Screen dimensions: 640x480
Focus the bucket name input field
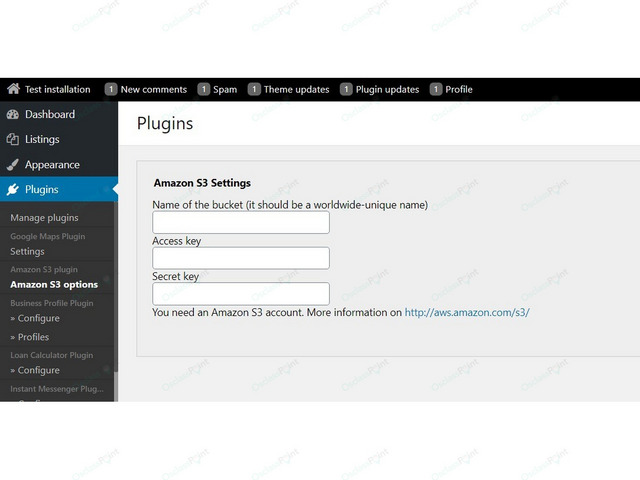point(241,222)
